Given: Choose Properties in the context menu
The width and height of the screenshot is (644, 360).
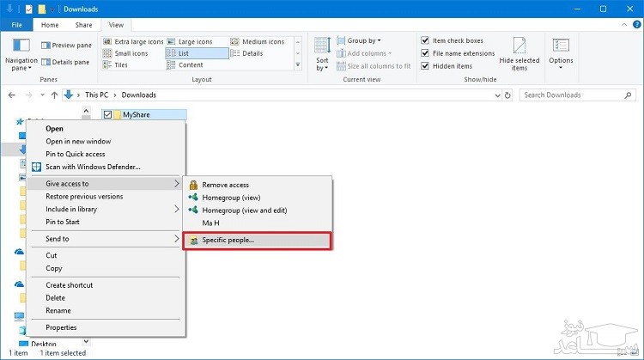Looking at the screenshot, I should [x=61, y=327].
